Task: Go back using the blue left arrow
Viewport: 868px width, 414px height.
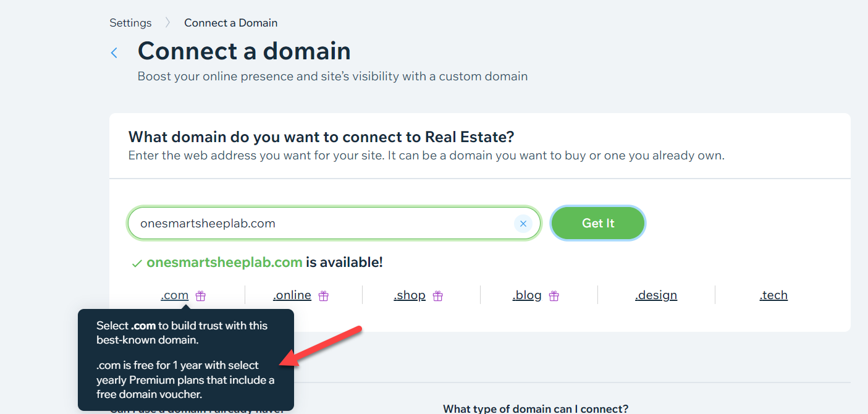Action: (114, 53)
